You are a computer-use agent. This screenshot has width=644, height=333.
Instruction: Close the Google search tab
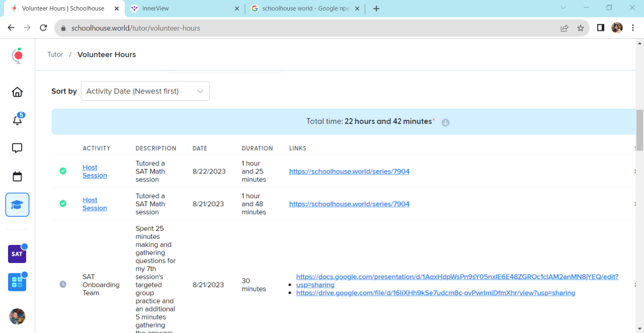(358, 9)
